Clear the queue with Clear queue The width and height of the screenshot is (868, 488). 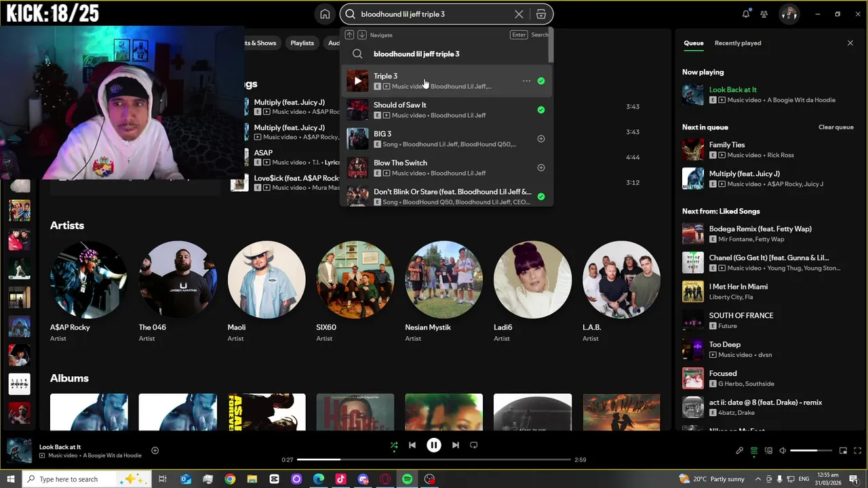point(835,127)
